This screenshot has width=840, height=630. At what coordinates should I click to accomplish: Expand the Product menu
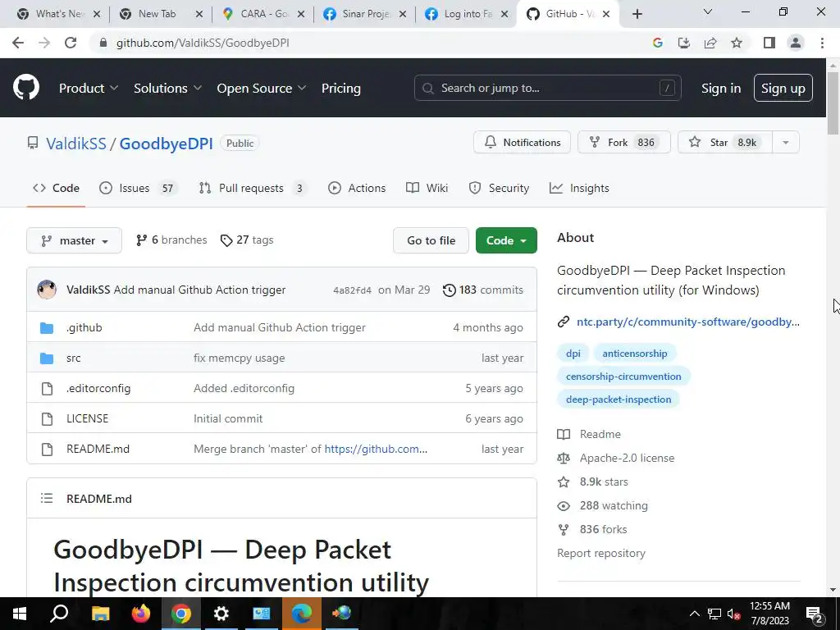click(89, 89)
